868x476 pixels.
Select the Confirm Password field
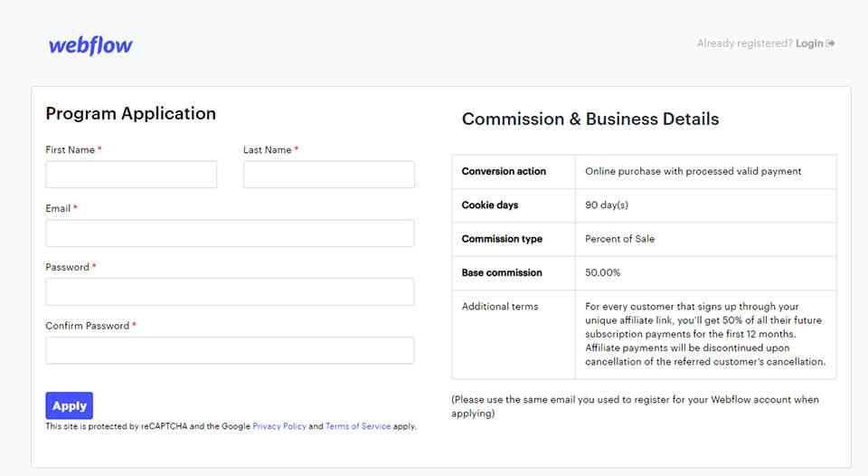tap(230, 350)
